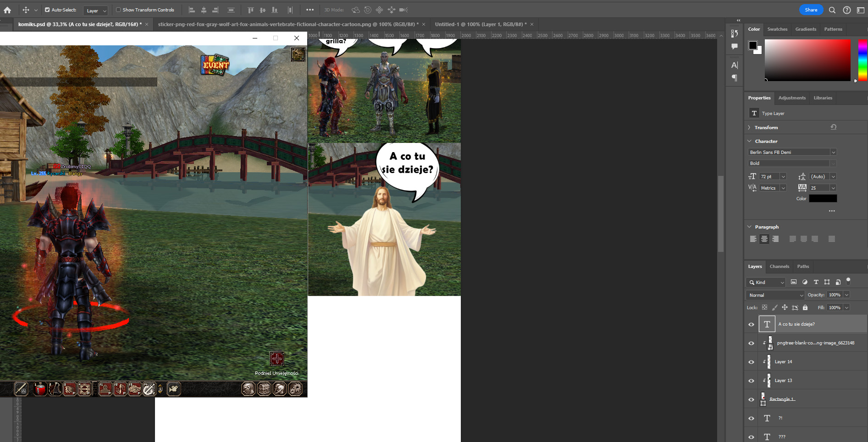Open the Comments panel speech-bubble icon

735,46
